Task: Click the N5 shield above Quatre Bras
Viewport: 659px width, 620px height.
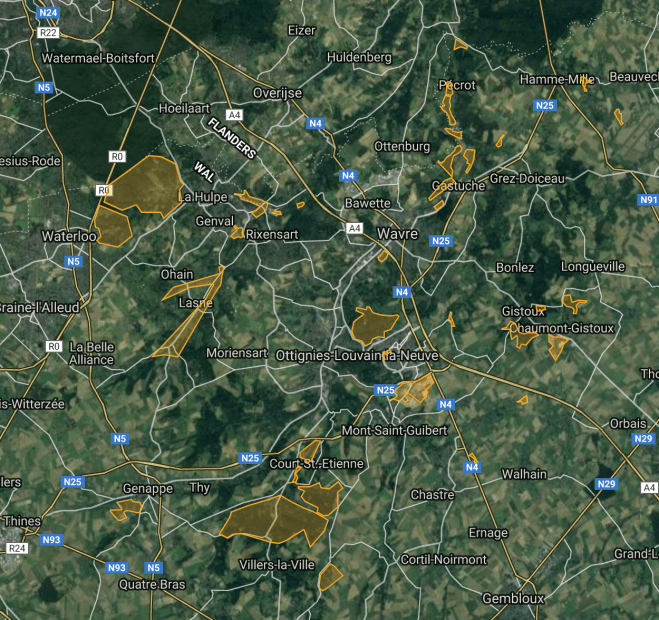Action: click(153, 567)
